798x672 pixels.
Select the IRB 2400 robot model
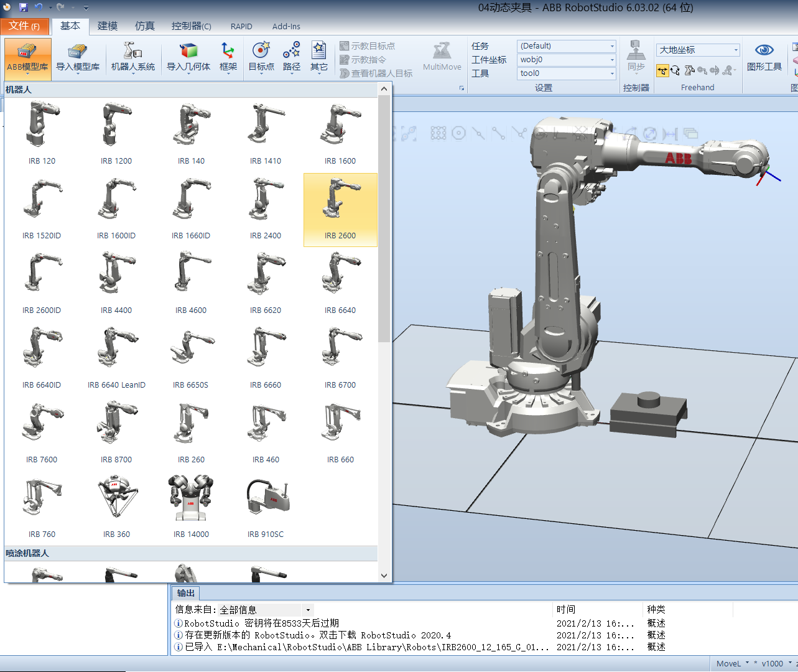point(266,210)
